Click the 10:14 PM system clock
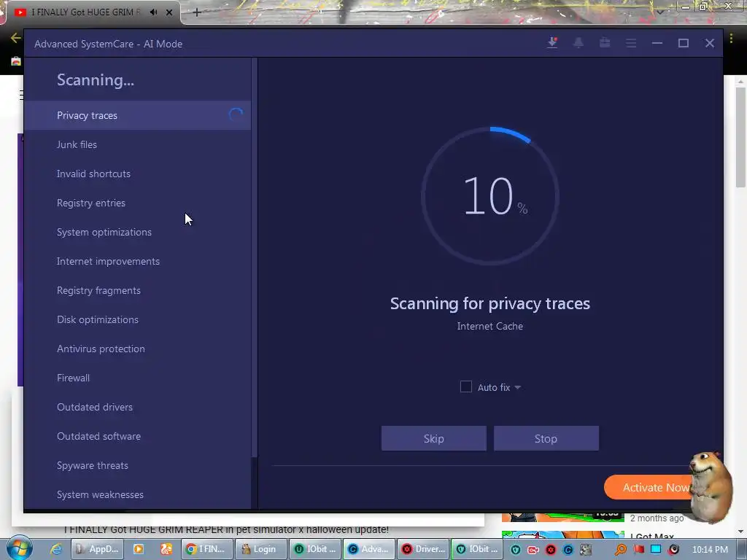This screenshot has width=747, height=560. 710,550
